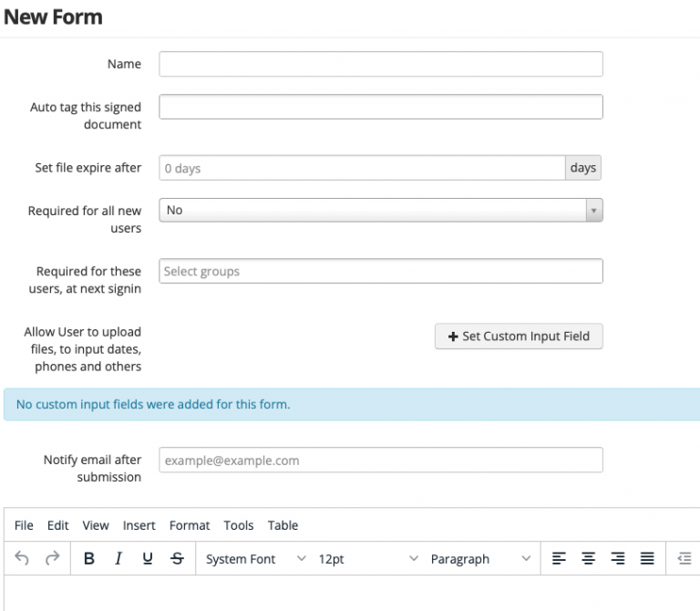Toggle underline formatting

[x=148, y=559]
